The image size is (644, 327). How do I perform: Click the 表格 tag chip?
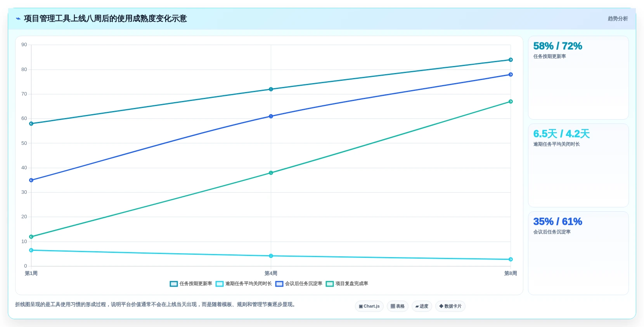(x=398, y=306)
